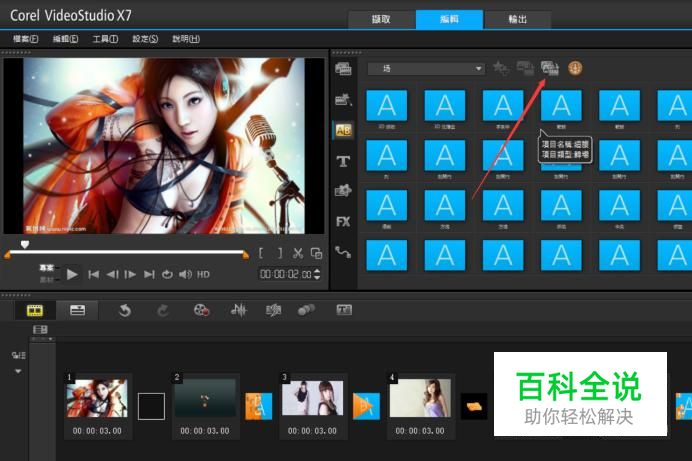The height and width of the screenshot is (461, 692).
Task: Open the Motion Tracking icon
Action: [x=306, y=310]
